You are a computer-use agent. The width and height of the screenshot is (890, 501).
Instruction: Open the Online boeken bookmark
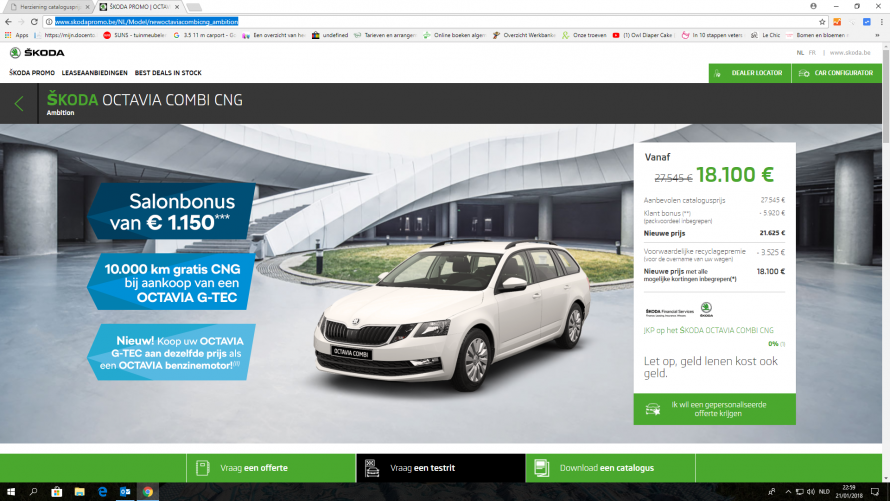(x=454, y=35)
